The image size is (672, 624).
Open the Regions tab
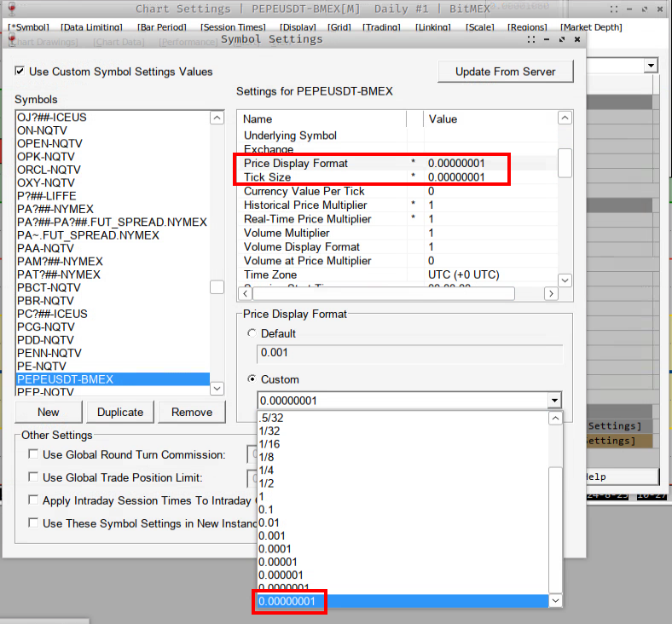[x=527, y=27]
